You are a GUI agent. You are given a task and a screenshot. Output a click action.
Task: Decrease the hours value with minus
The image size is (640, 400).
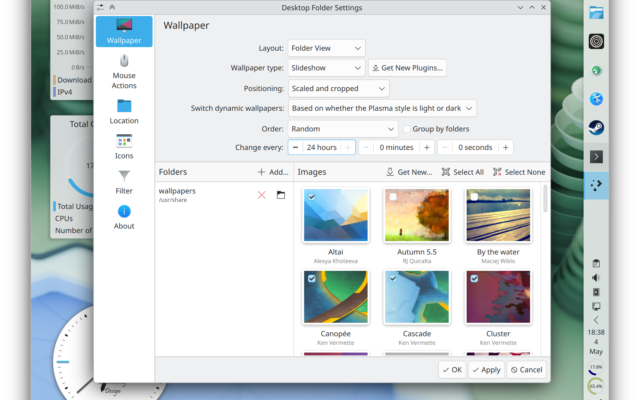click(296, 147)
